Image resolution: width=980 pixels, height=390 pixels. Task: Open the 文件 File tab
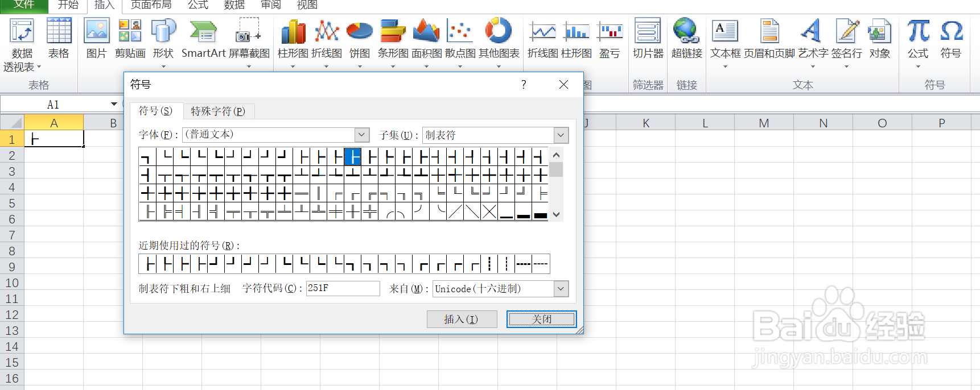pyautogui.click(x=24, y=5)
